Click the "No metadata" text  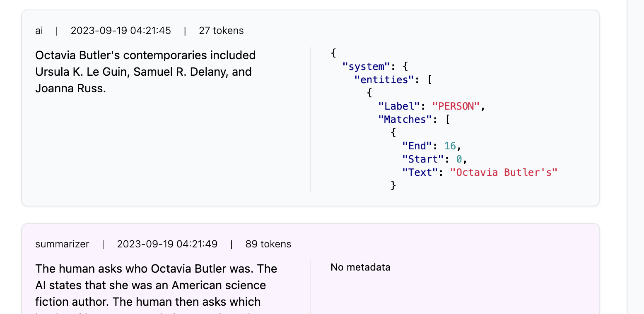point(360,267)
